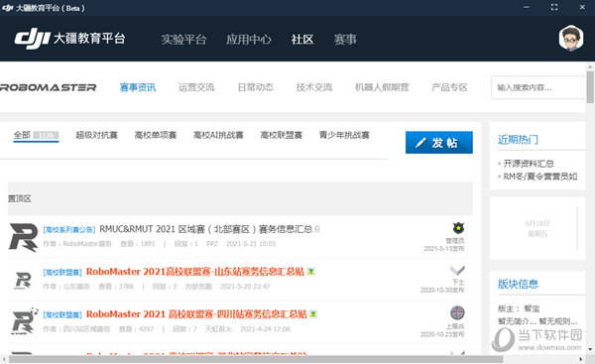Filter by 青少年挑战赛
This screenshot has height=364, width=595.
344,135
